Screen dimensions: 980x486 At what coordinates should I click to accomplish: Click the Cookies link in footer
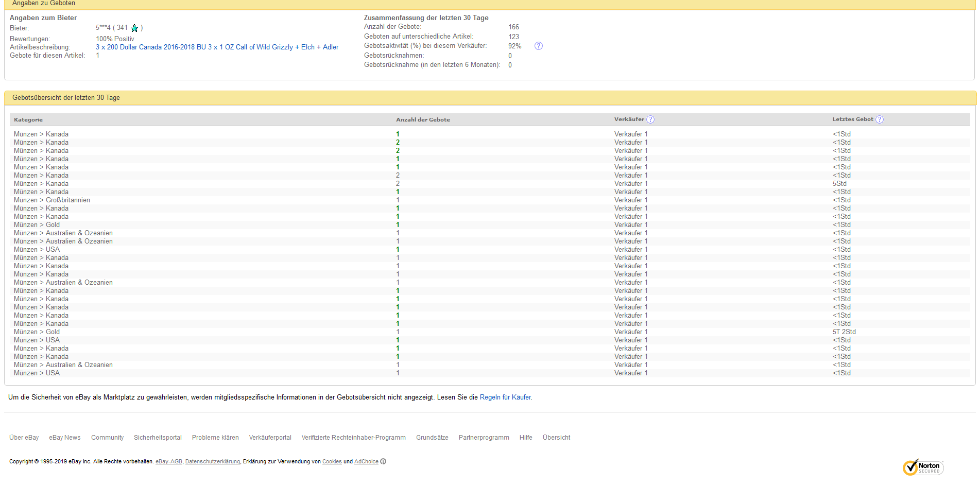332,462
